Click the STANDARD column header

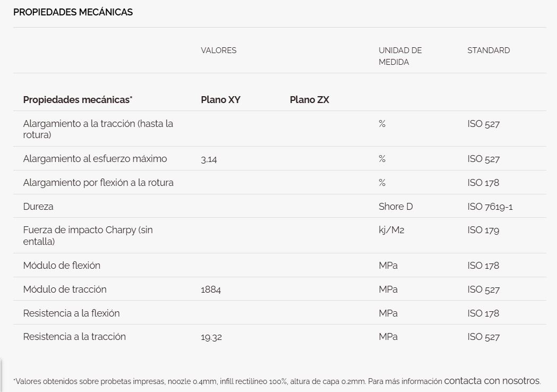[488, 50]
